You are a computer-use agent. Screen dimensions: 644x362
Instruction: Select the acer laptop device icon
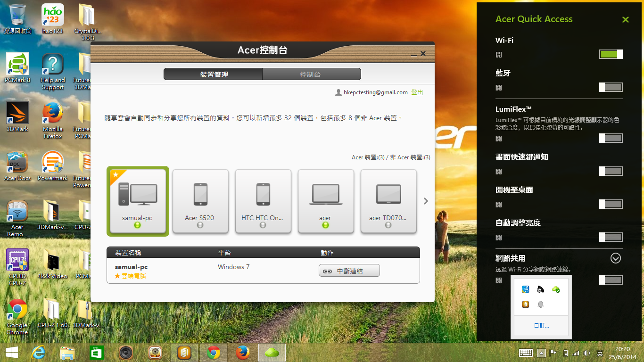point(325,201)
